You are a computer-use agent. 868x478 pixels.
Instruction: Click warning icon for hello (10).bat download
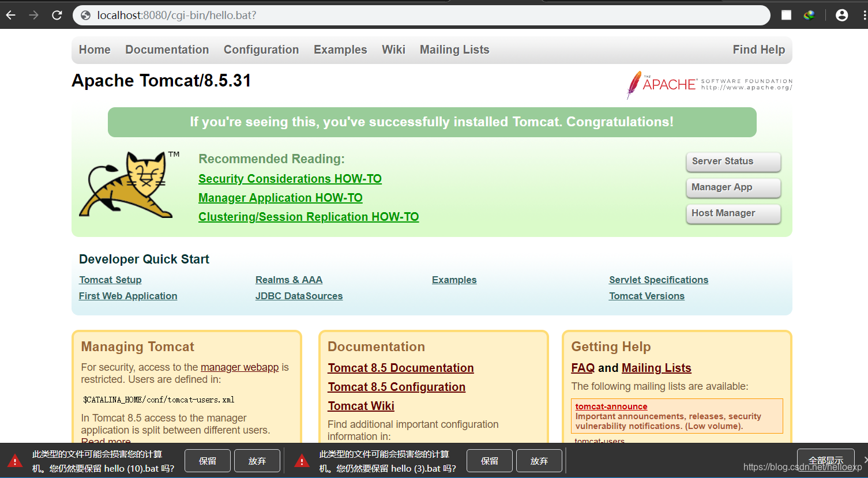[x=15, y=461]
